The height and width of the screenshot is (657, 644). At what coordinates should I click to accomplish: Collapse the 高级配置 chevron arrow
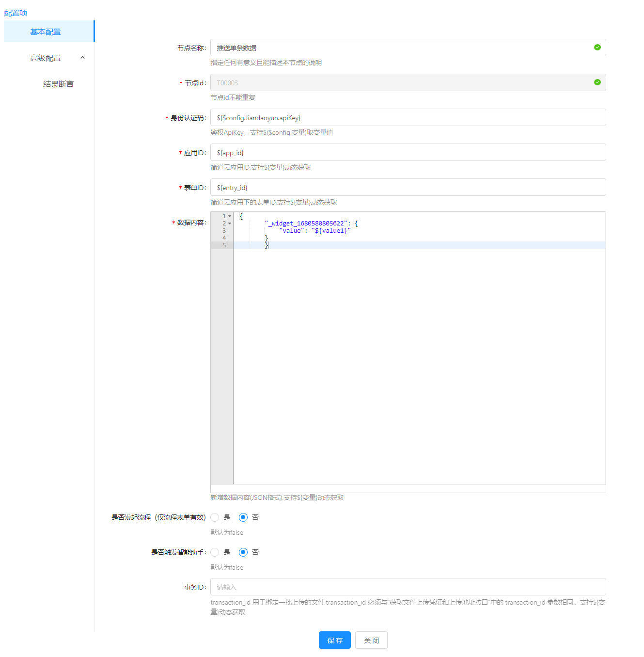click(82, 58)
